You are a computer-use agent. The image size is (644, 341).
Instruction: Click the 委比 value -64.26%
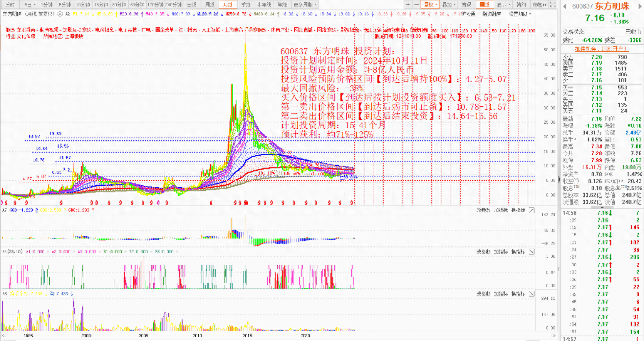coord(592,40)
